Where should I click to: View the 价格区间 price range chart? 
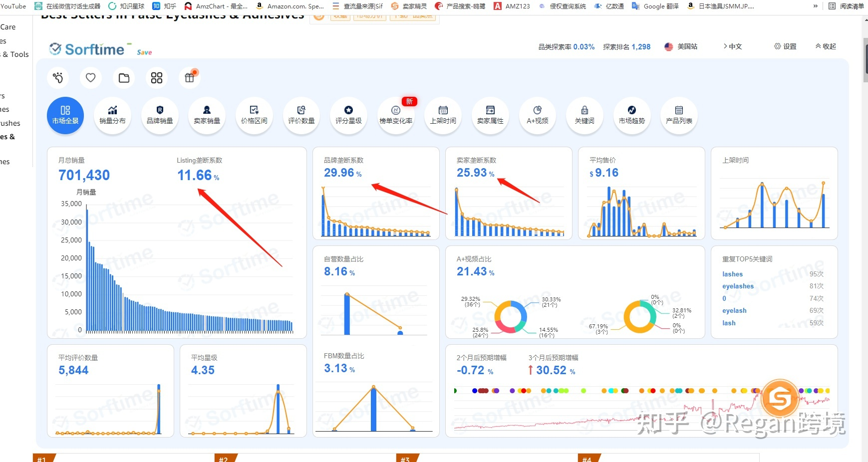(x=254, y=115)
